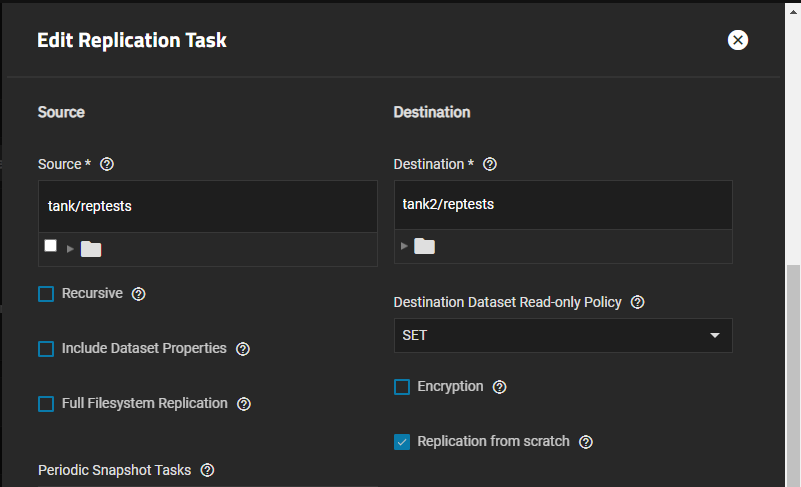Open help for Destination Dataset Read-only Policy
Viewport: 801px width, 487px height.
click(638, 302)
